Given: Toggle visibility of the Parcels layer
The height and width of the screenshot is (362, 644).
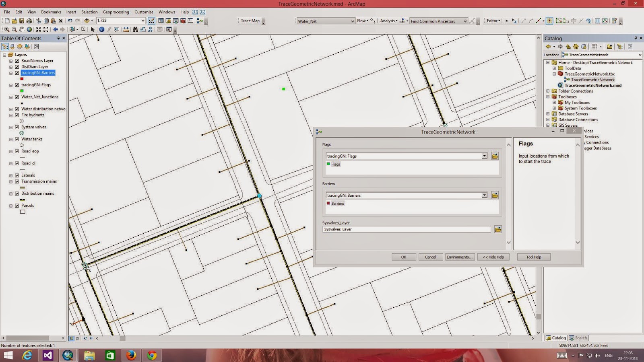Looking at the screenshot, I should coord(17,206).
